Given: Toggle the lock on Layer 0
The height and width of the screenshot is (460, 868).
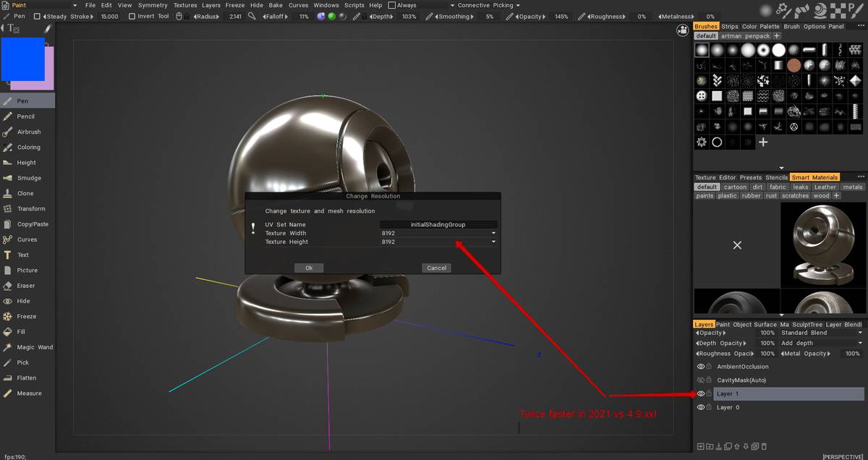Looking at the screenshot, I should [709, 408].
